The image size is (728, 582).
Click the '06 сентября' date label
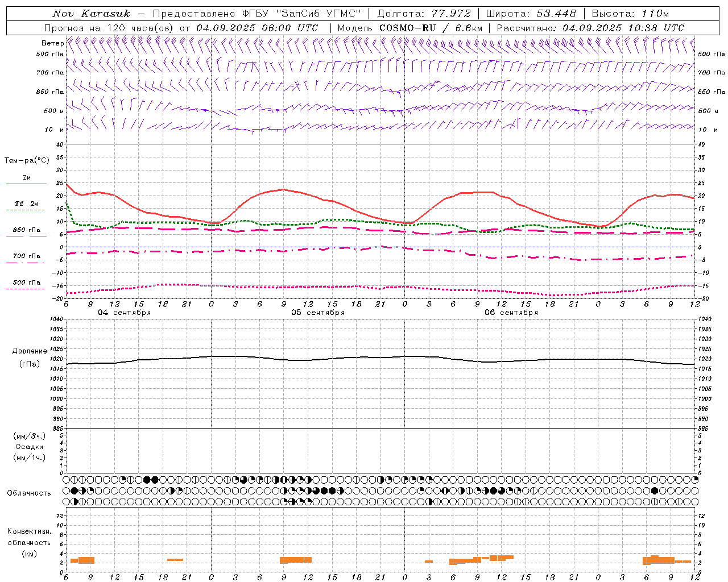tap(511, 313)
